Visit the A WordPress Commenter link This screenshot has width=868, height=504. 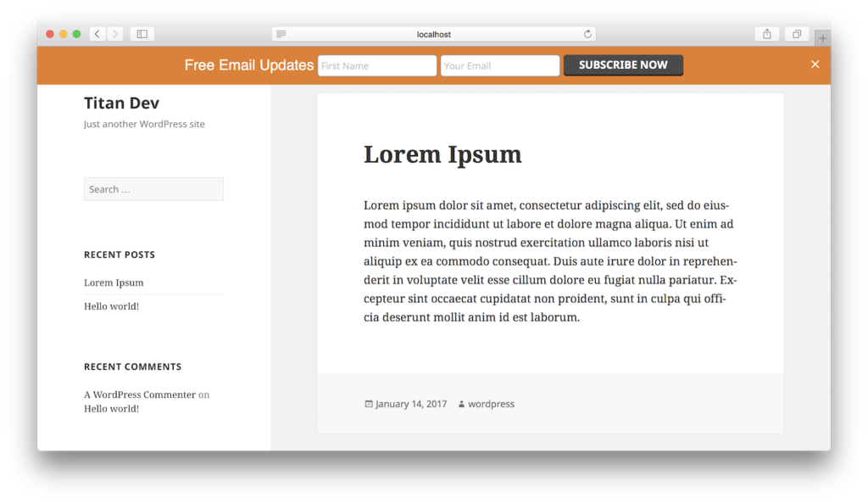[140, 395]
